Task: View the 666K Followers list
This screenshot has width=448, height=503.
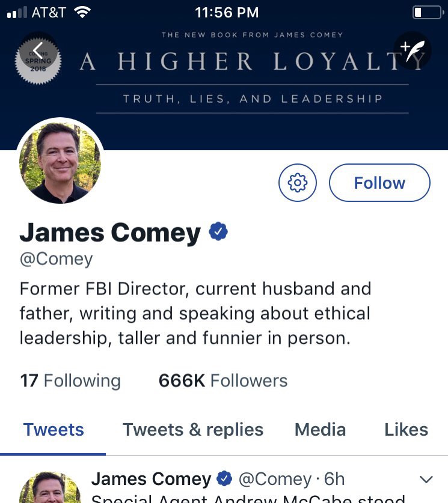Action: (223, 380)
